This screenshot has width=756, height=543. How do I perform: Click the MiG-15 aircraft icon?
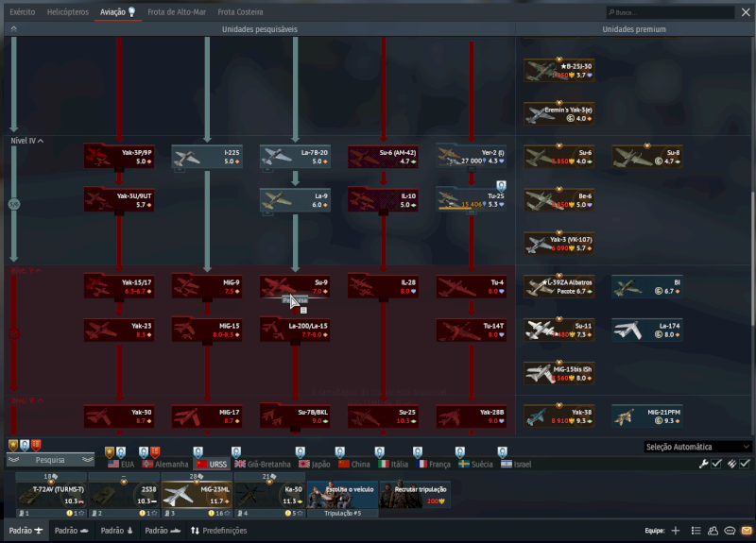[205, 330]
